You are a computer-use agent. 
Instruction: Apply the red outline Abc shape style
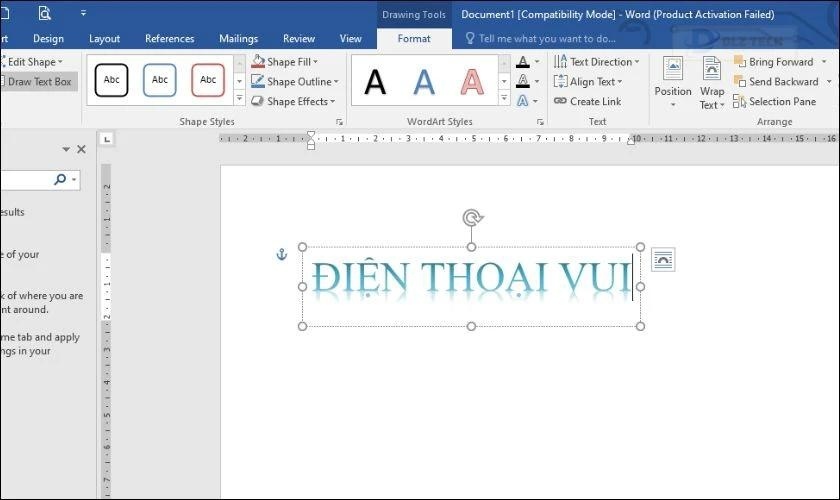tap(208, 80)
